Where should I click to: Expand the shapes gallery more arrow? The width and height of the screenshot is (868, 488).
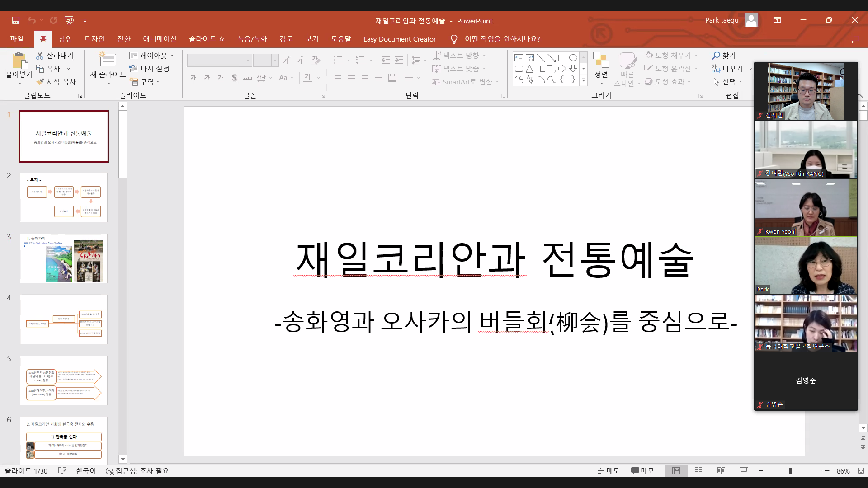point(584,80)
